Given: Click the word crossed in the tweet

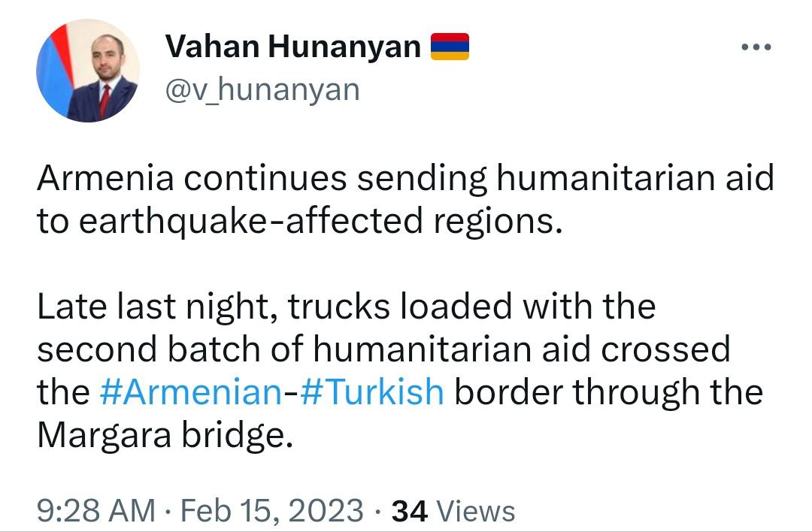Looking at the screenshot, I should tap(665, 349).
